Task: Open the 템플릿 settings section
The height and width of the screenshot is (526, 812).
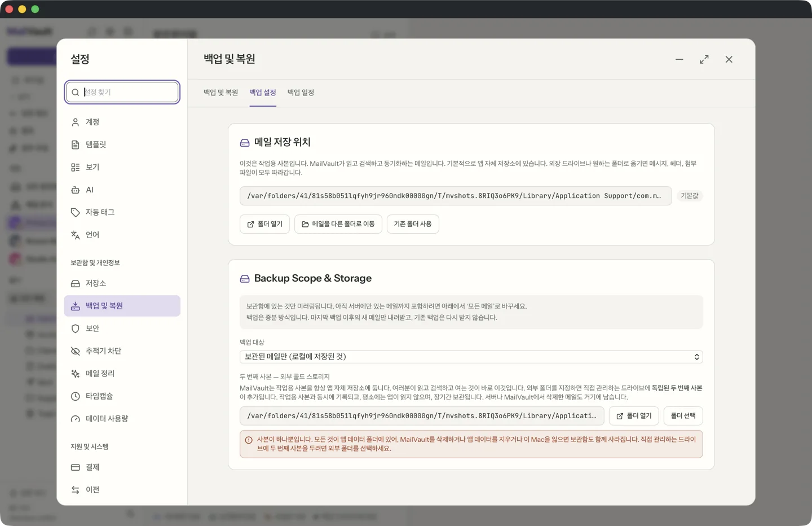Action: [122, 144]
